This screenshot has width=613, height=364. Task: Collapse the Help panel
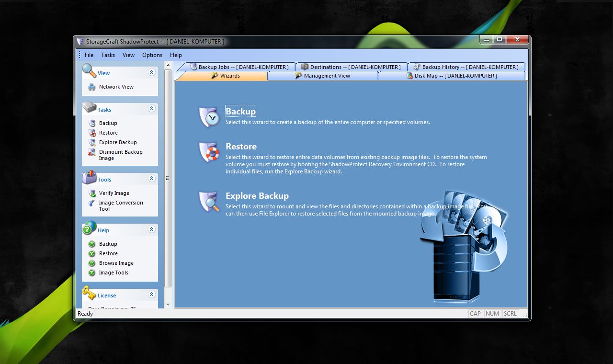(x=152, y=229)
